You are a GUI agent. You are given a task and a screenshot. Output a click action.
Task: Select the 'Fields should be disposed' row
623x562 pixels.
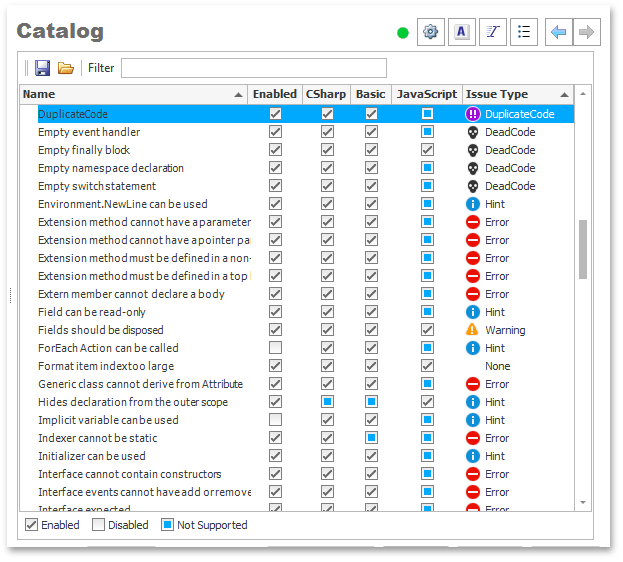(297, 330)
